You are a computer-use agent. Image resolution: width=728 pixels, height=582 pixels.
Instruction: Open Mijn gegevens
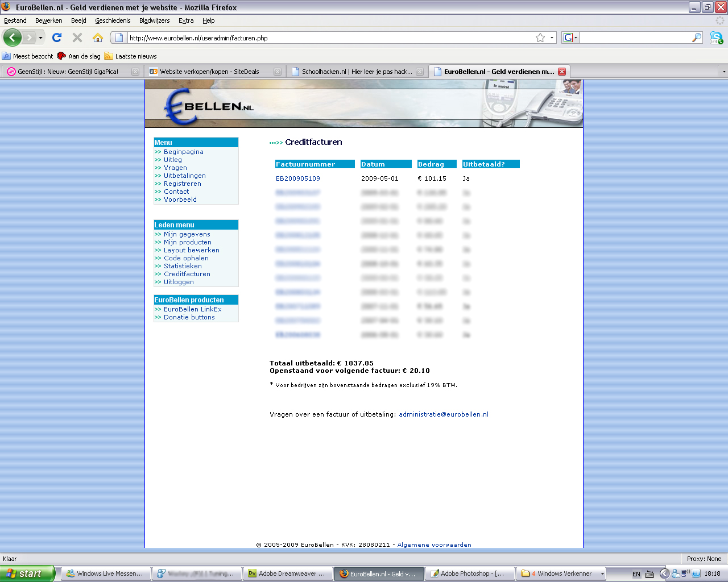[187, 234]
